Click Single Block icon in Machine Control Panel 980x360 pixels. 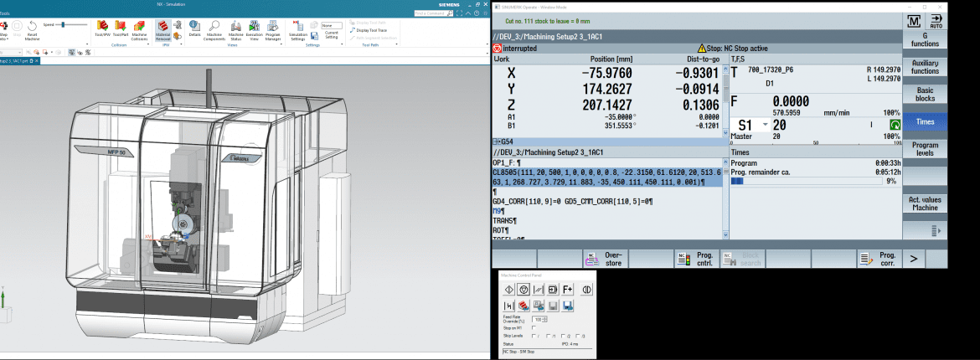coord(553,290)
